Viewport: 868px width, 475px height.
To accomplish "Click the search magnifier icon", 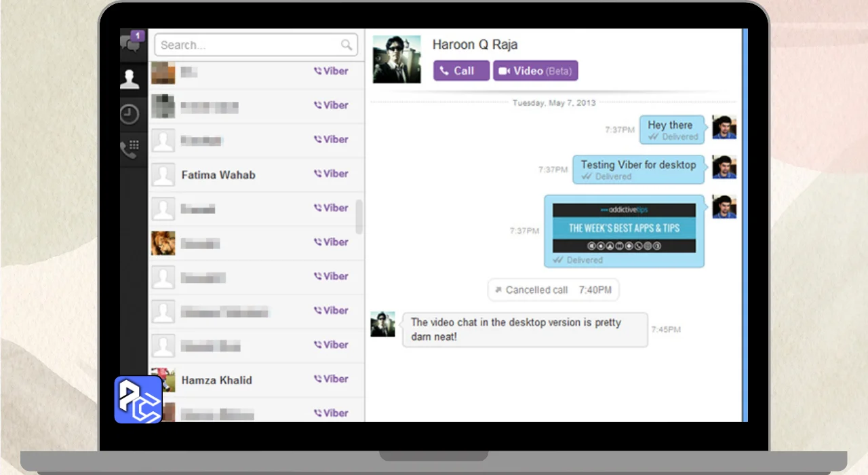I will coord(347,45).
